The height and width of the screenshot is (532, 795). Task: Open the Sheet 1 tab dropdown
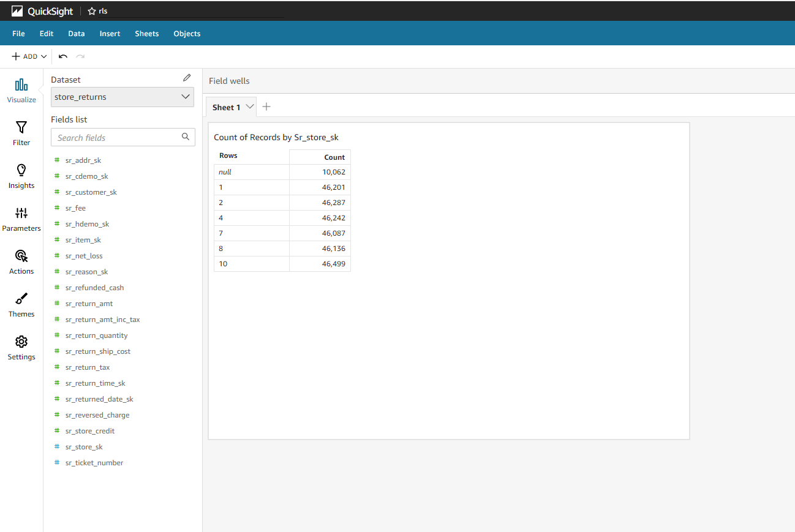click(249, 107)
